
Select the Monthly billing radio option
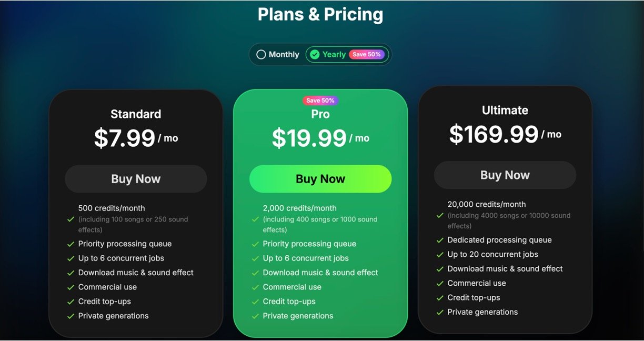[x=261, y=55]
